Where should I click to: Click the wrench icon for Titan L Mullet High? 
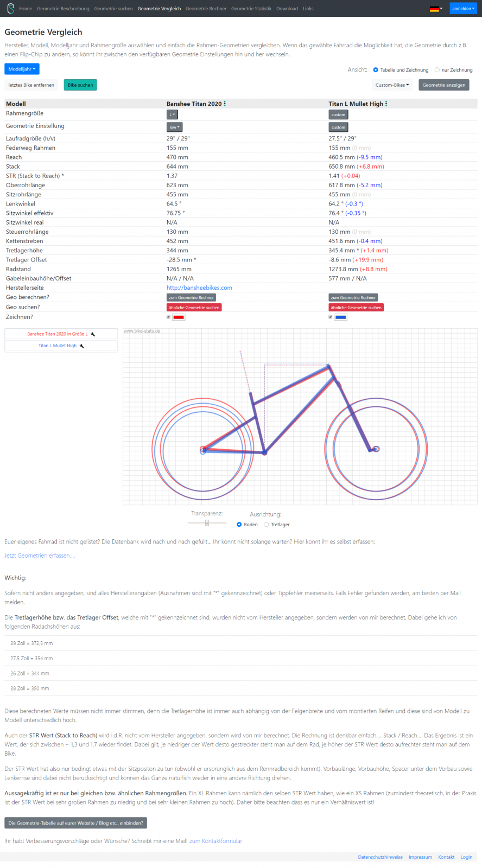[x=82, y=346]
